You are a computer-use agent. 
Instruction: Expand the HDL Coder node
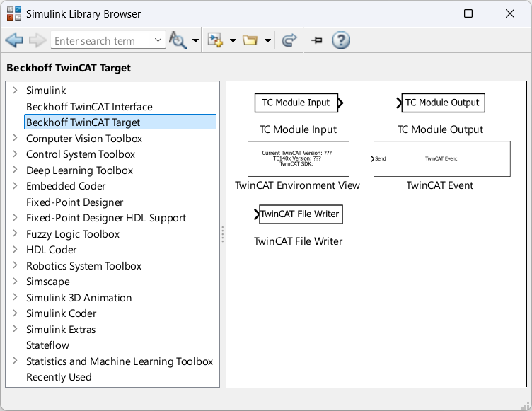pyautogui.click(x=15, y=250)
